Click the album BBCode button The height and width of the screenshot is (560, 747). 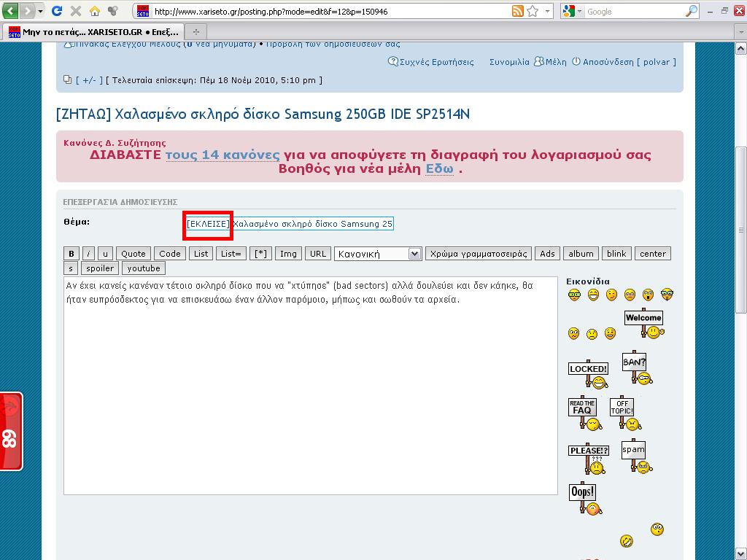[581, 254]
